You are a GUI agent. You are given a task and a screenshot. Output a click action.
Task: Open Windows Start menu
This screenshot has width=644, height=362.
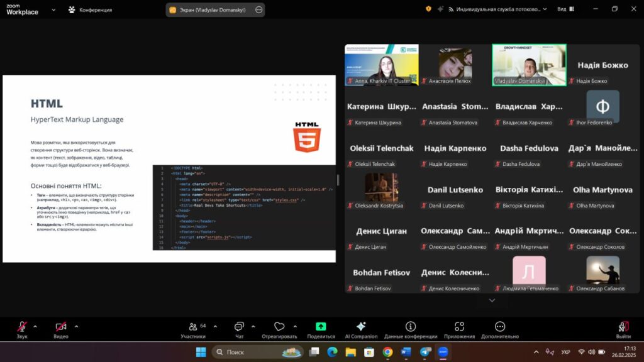point(201,352)
